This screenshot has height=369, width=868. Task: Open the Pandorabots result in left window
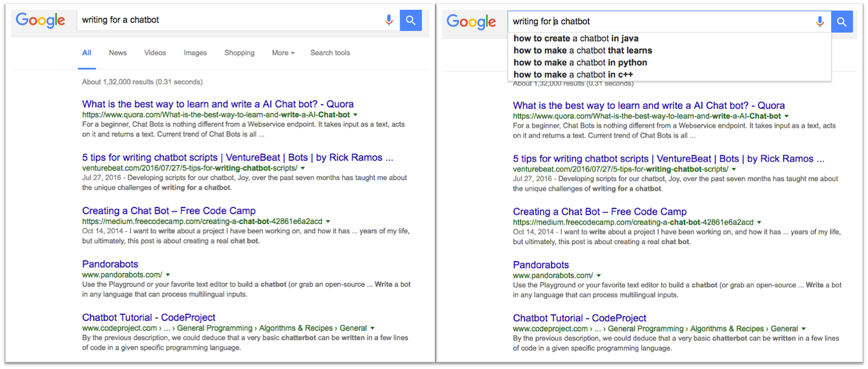click(110, 264)
